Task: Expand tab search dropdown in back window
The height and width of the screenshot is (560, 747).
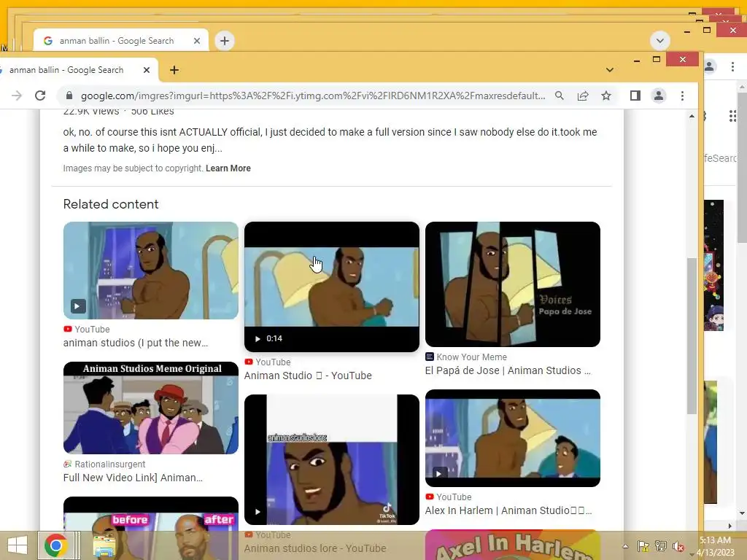Action: [659, 41]
